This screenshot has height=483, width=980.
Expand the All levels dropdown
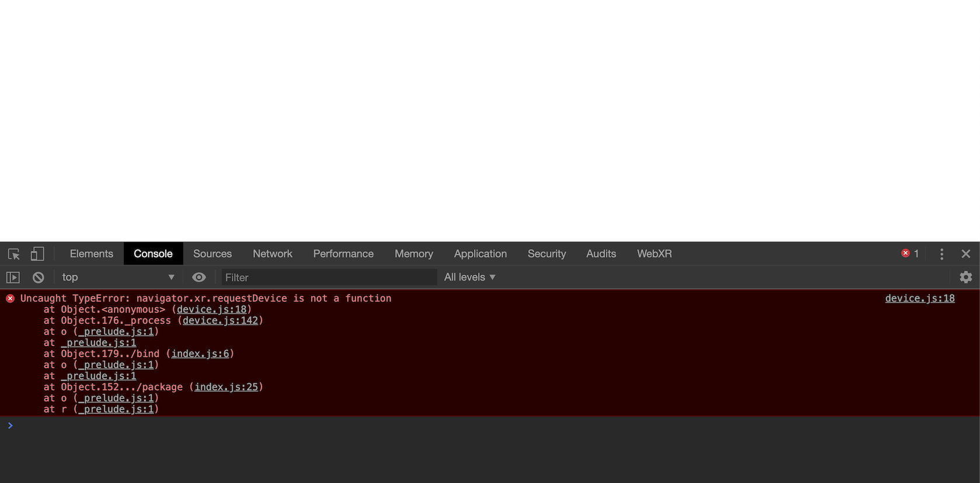pyautogui.click(x=470, y=278)
